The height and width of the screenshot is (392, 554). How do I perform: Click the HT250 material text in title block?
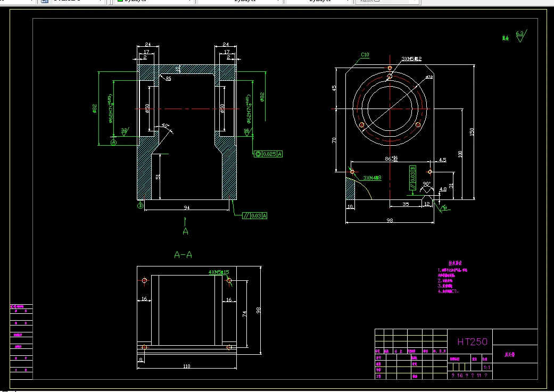pos(472,341)
